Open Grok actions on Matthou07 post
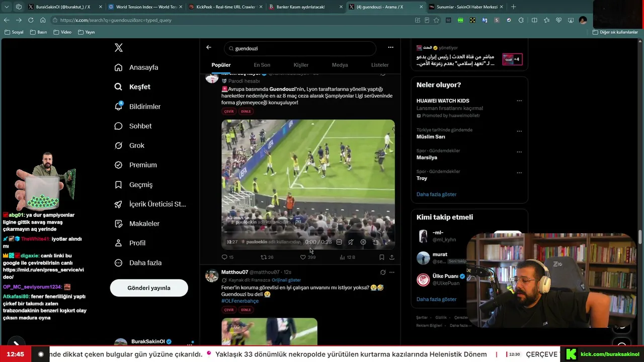 [x=383, y=273]
